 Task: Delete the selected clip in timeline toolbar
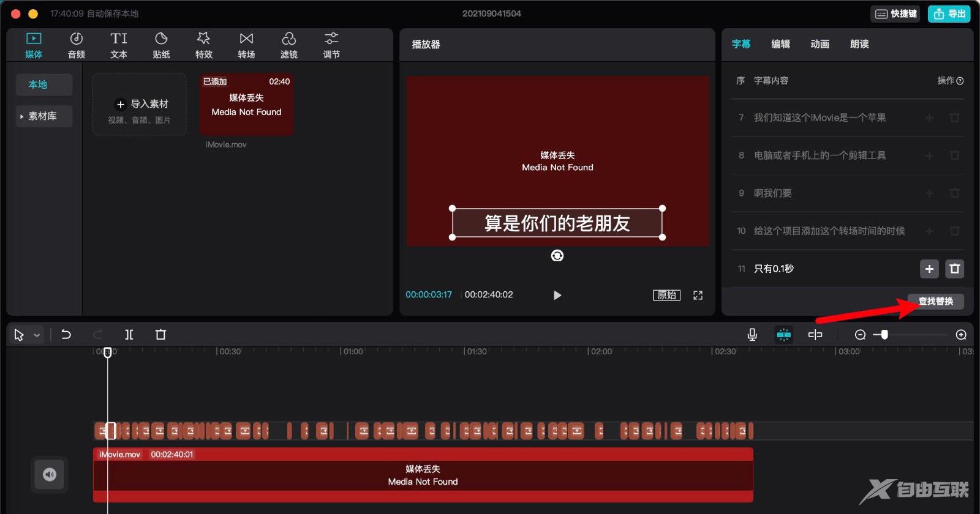point(160,335)
